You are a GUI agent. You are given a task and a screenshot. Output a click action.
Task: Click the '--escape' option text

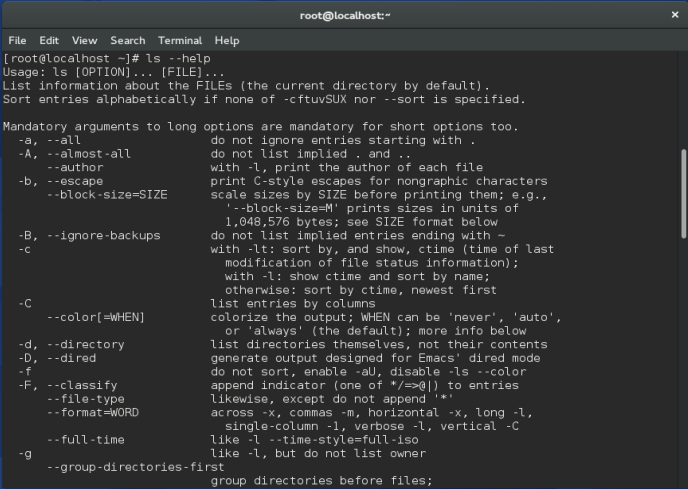point(75,181)
